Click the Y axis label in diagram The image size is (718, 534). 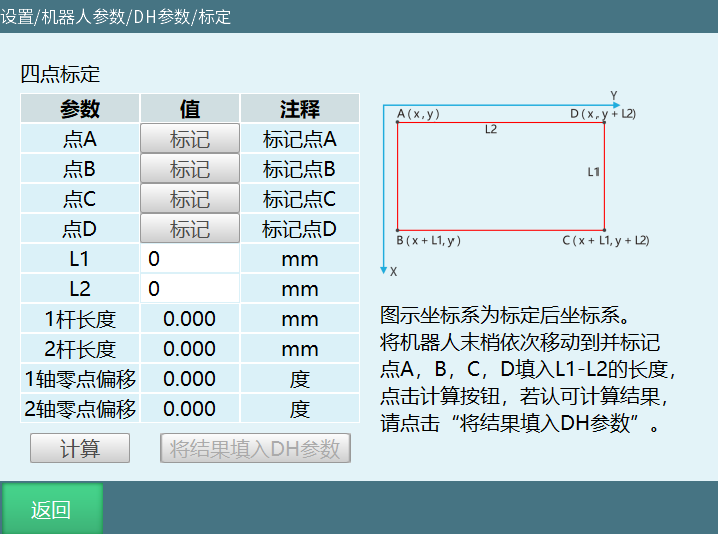coord(614,95)
